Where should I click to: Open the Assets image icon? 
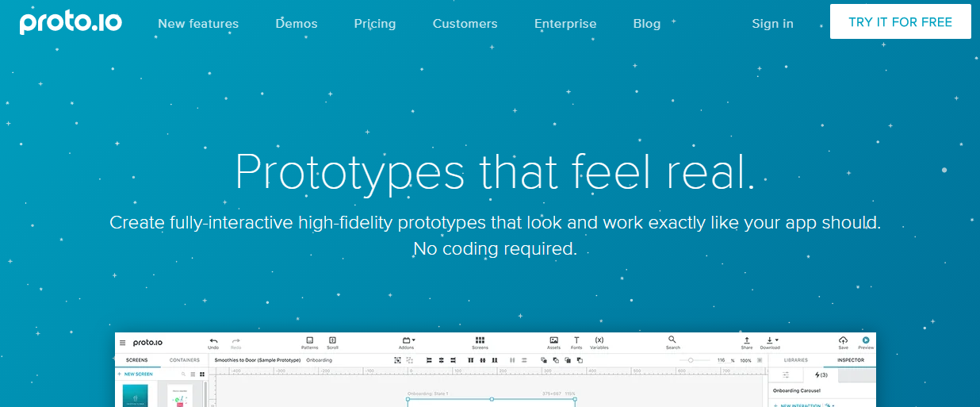pos(553,340)
